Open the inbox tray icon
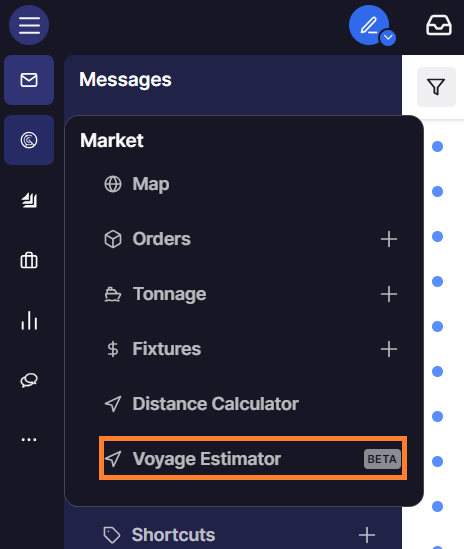 [x=439, y=25]
